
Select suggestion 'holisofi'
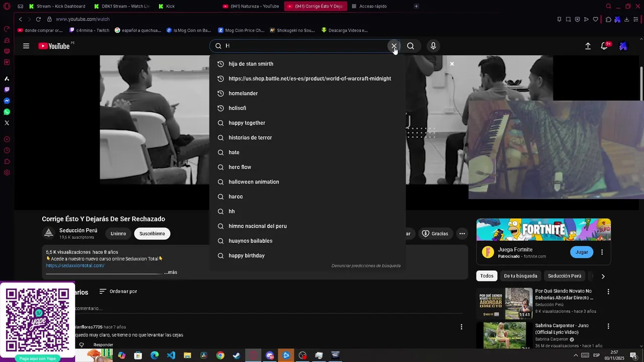(307, 108)
